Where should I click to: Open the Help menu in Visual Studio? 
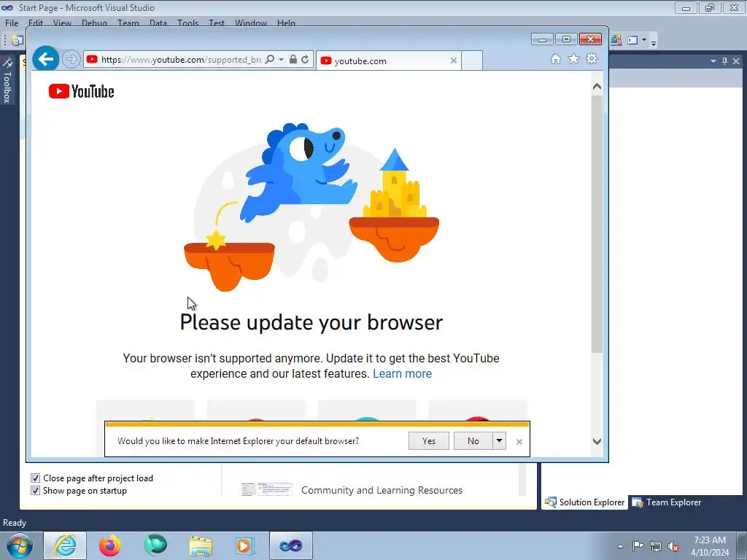pos(286,23)
